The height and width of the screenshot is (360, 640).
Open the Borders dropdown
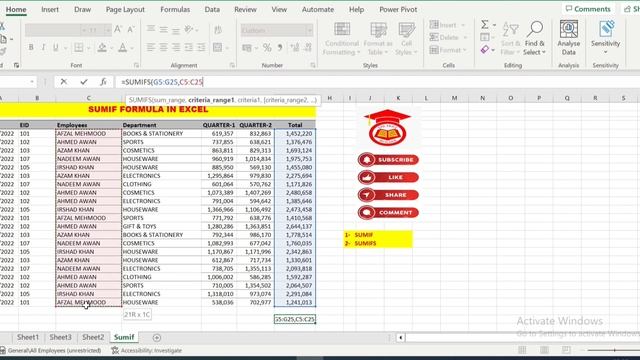[88, 48]
